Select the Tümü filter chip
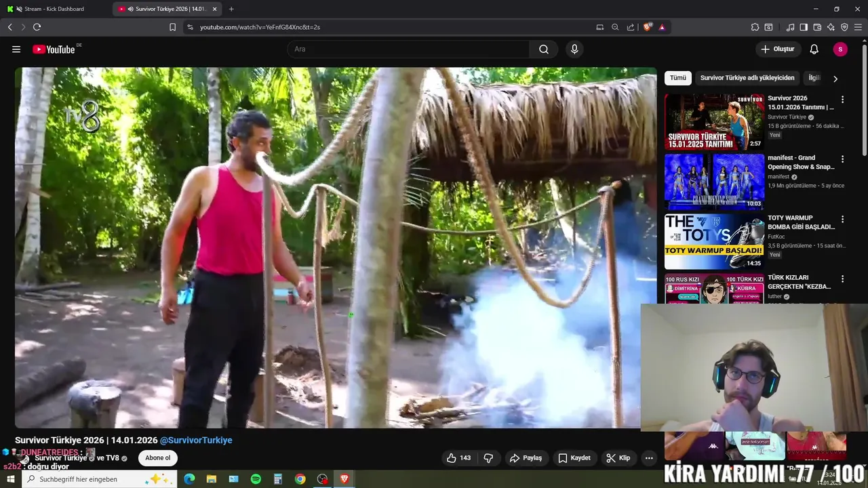This screenshot has height=488, width=868. coord(678,78)
